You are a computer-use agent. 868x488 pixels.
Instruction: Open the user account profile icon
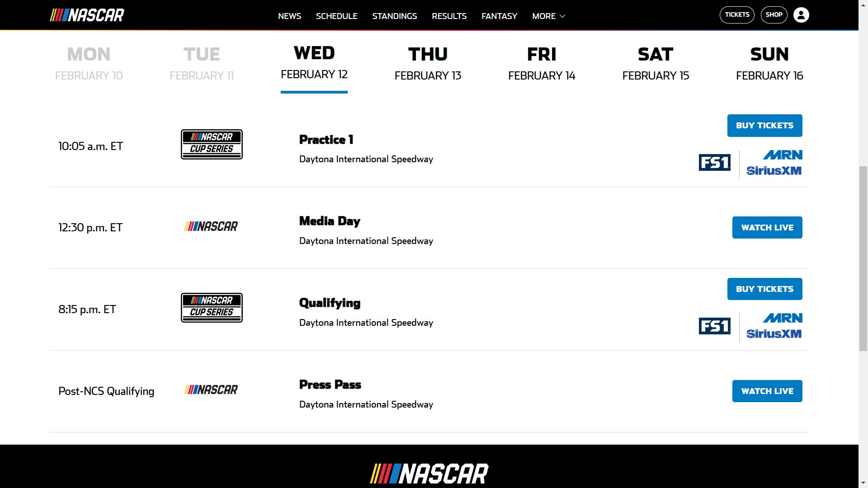(801, 15)
